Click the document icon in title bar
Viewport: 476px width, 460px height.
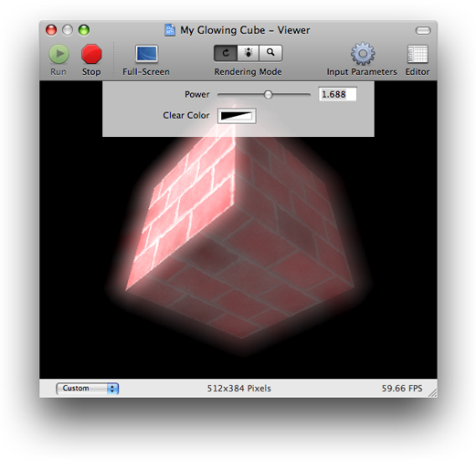[170, 30]
